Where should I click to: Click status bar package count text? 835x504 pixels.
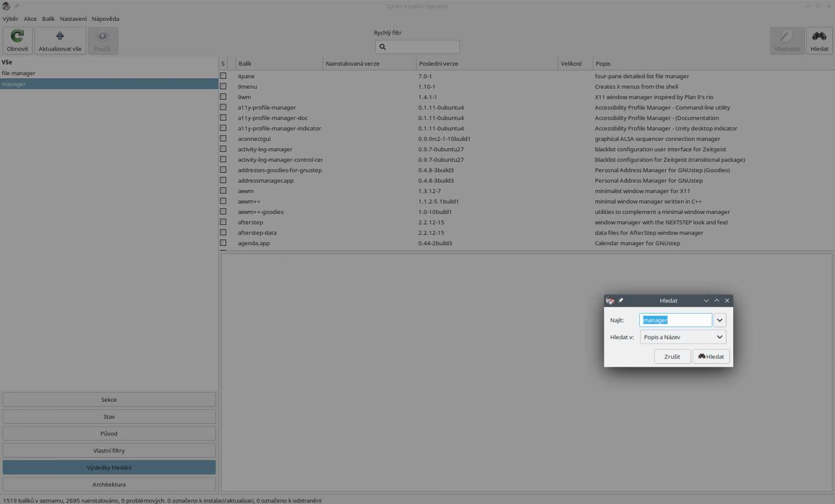162,500
